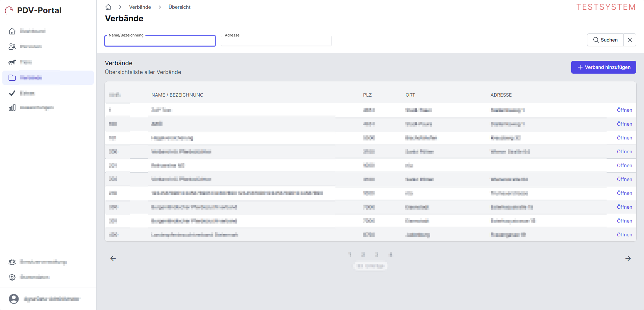Click into the Adresse filter field
This screenshot has width=644, height=310.
tap(276, 41)
